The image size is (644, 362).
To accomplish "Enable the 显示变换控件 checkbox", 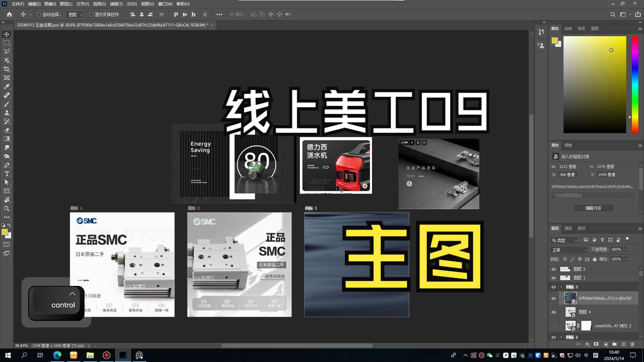I will [91, 14].
